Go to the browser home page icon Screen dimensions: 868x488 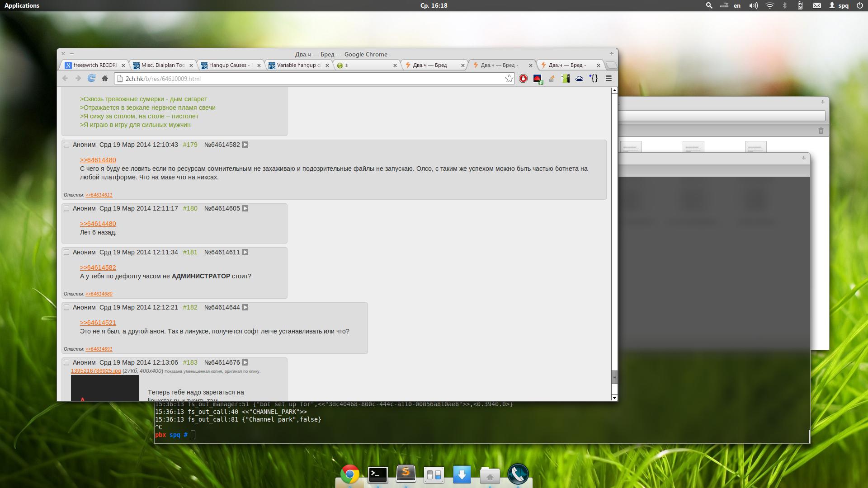click(x=105, y=79)
